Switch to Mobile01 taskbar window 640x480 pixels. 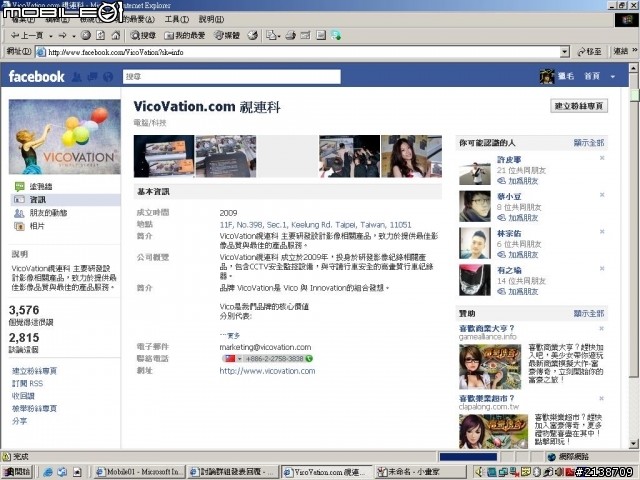139,472
